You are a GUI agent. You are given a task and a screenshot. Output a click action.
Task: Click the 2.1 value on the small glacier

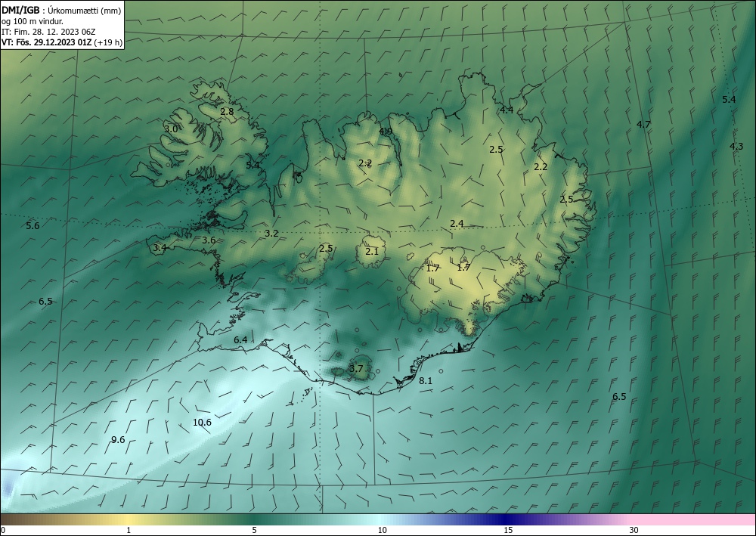point(372,252)
